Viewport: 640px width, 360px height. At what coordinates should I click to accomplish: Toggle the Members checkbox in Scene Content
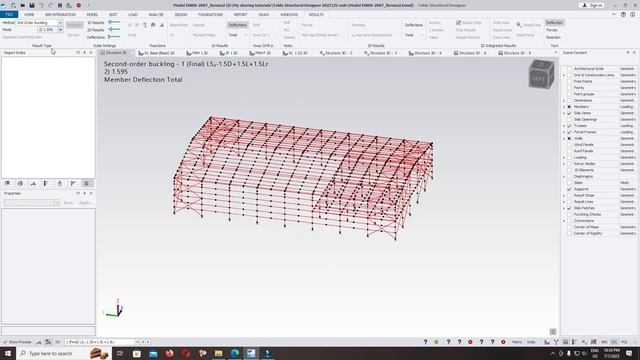(x=569, y=107)
